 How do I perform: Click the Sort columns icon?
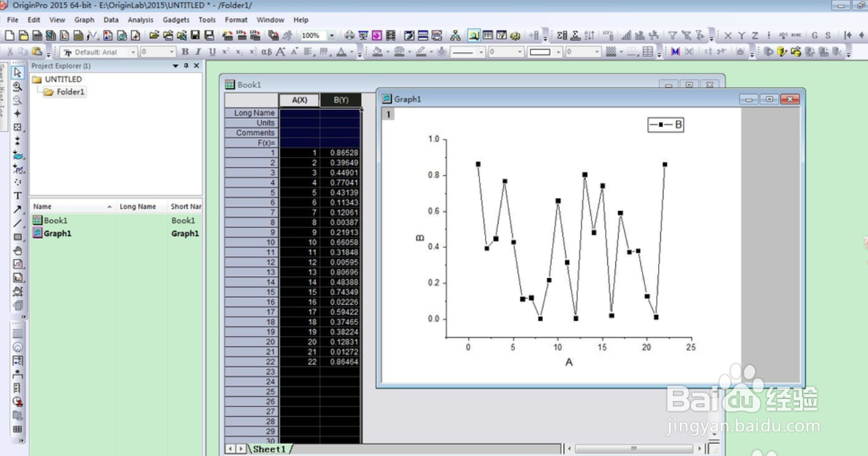click(589, 35)
